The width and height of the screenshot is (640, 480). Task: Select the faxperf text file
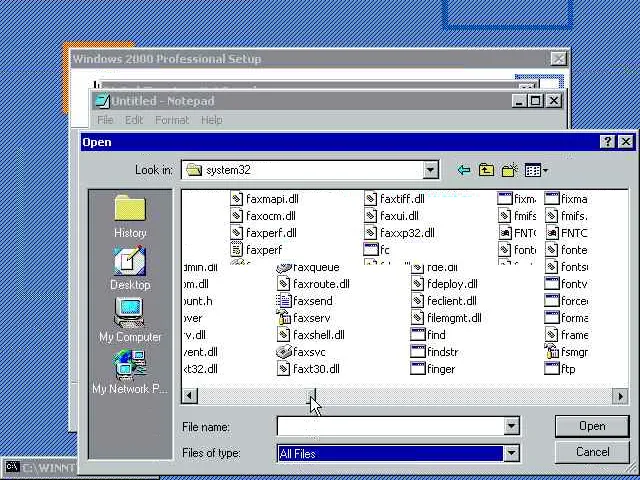click(x=256, y=250)
